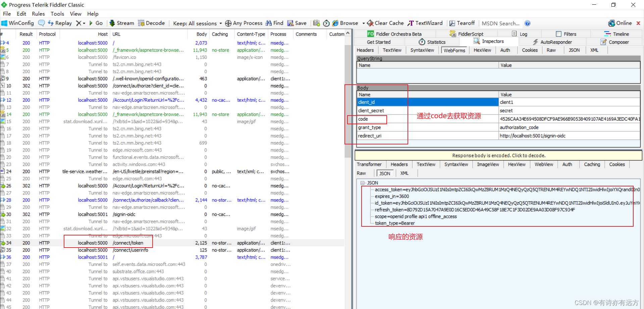Screen dimensions: 644x309
Task: Select the request Raw tab
Action: coord(551,50)
